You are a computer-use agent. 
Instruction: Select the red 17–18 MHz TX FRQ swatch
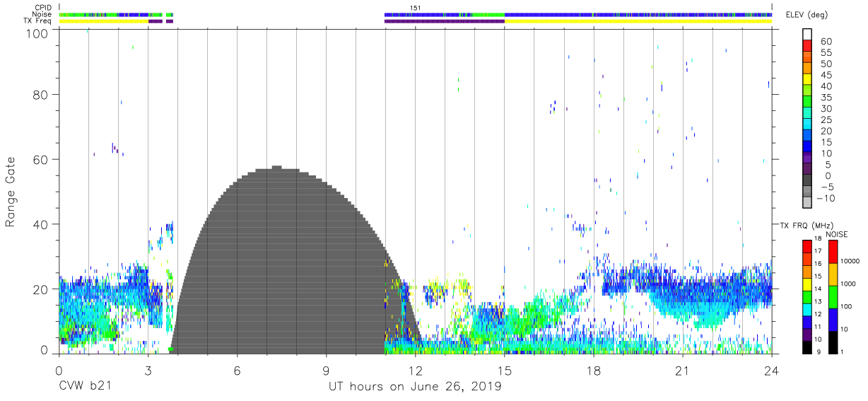click(807, 246)
